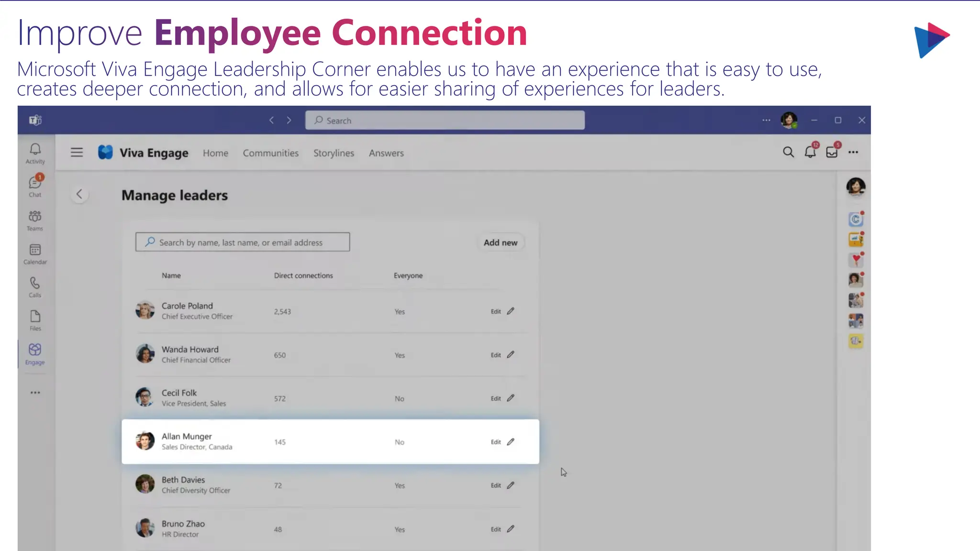The image size is (980, 551).
Task: Click pencil edit icon for Wanda Howard
Action: tap(511, 354)
